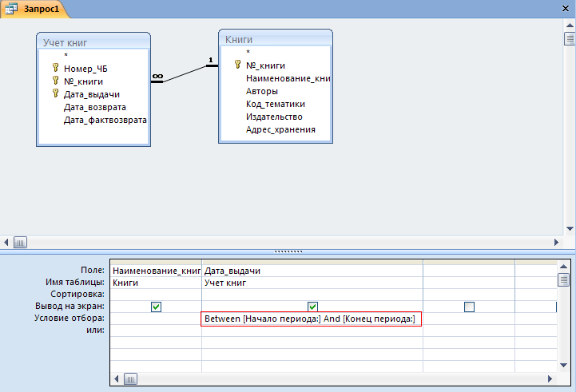Click the key icon next to Дата_выдачи
576x392 pixels.
55,93
